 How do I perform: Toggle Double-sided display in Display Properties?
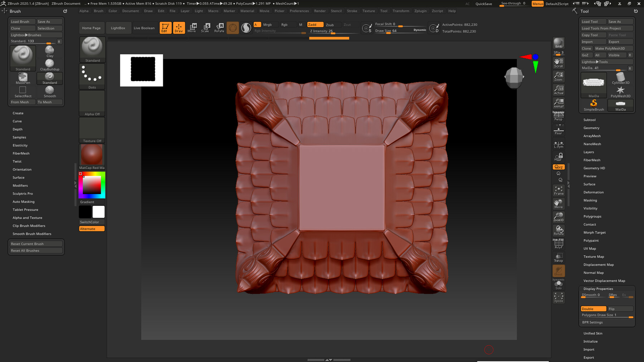pos(593,308)
